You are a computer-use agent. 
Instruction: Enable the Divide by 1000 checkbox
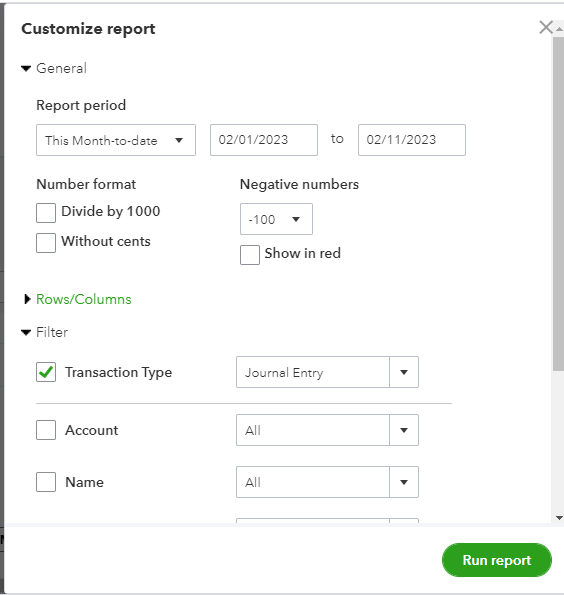point(46,213)
